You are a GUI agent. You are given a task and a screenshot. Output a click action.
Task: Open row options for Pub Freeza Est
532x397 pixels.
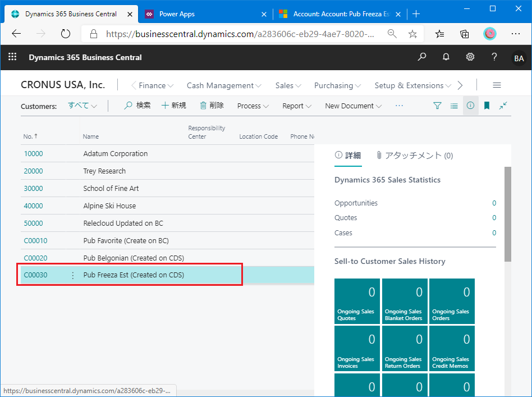pos(72,275)
